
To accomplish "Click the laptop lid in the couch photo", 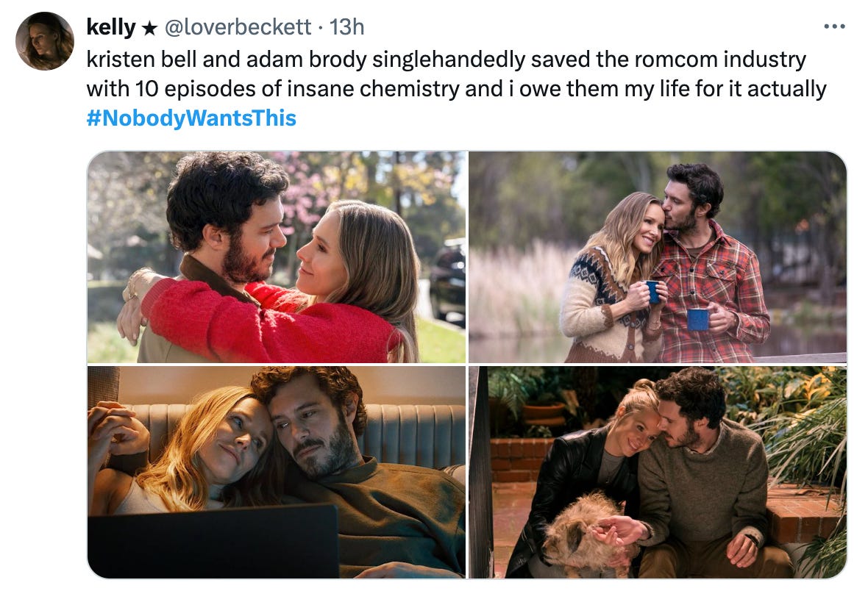I will tap(213, 542).
